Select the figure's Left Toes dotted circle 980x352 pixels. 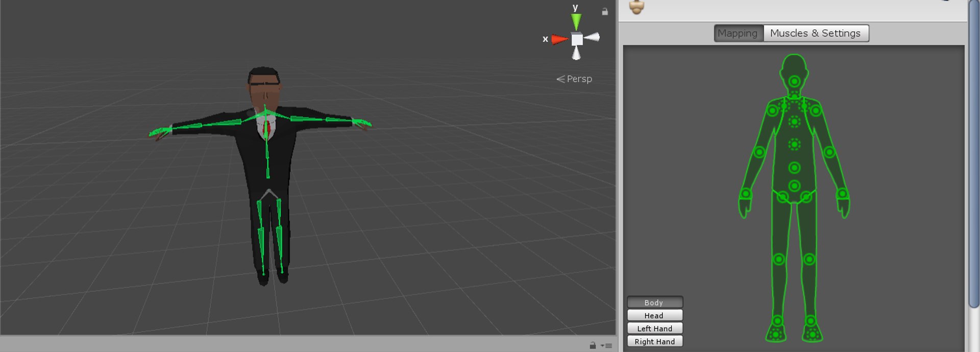(x=812, y=335)
